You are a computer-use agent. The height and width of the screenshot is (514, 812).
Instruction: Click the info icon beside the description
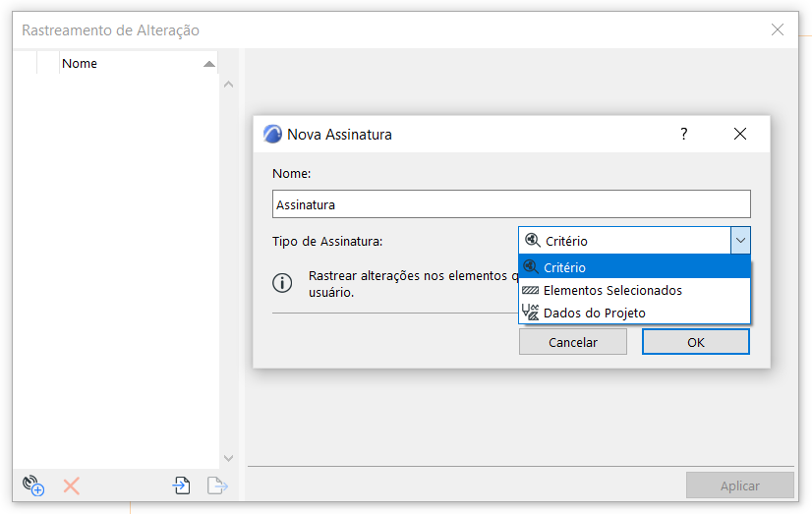(282, 283)
